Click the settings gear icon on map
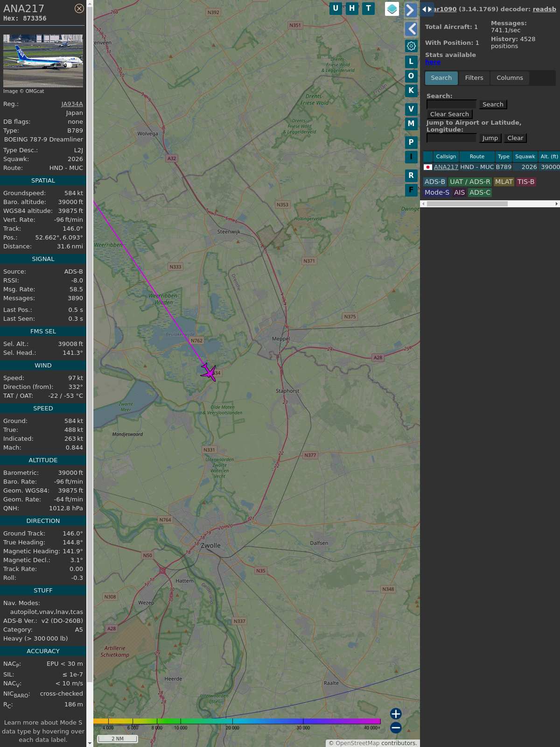Viewport: 560px width, 747px height. 411,46
